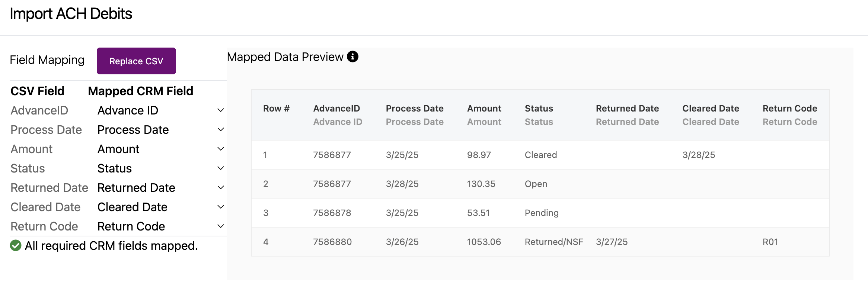Click the R01 return code cell
This screenshot has height=284, width=868.
click(x=770, y=242)
